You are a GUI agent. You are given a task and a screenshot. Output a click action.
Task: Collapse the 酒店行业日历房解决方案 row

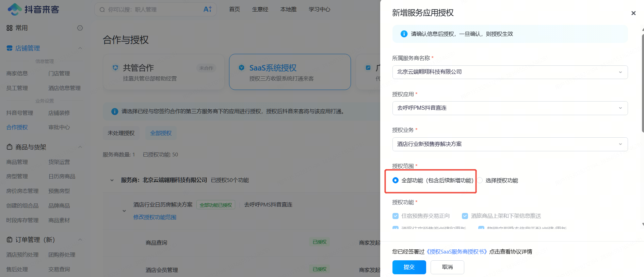pos(124,211)
